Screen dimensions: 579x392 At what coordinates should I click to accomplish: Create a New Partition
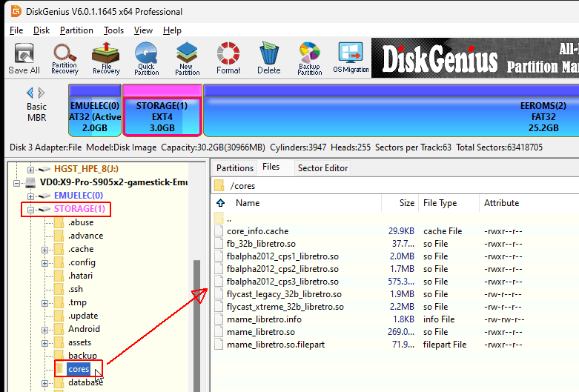[x=187, y=59]
